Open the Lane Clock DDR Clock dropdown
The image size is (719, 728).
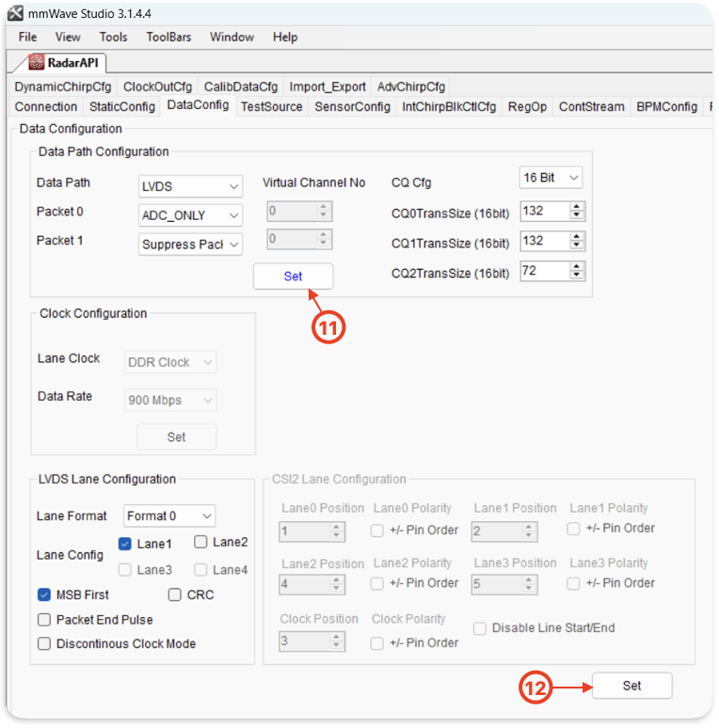(170, 362)
